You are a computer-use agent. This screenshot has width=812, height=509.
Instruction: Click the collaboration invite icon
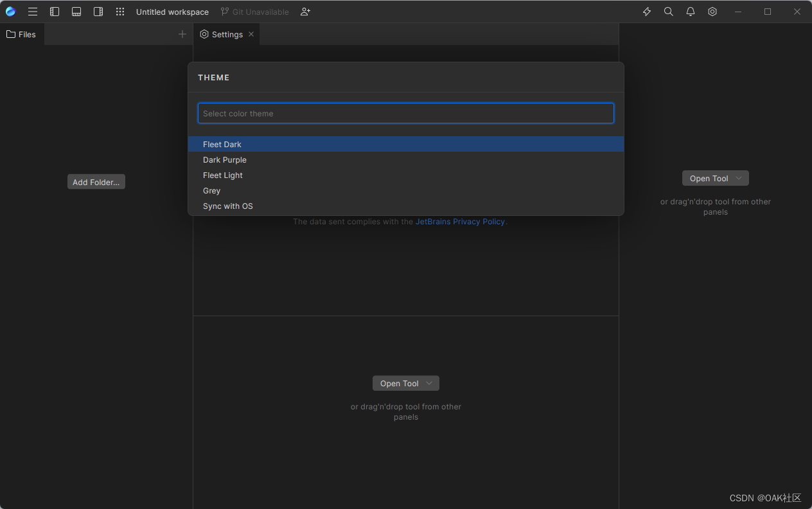pyautogui.click(x=304, y=11)
